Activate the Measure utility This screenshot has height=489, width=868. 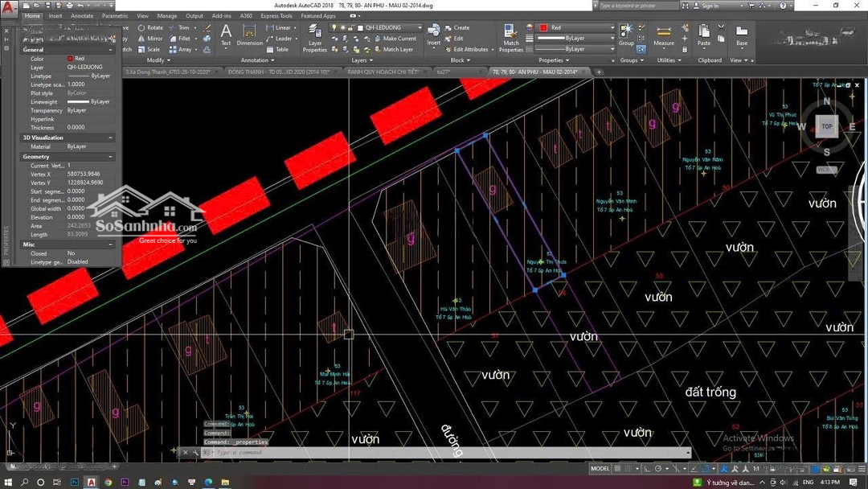coord(664,34)
